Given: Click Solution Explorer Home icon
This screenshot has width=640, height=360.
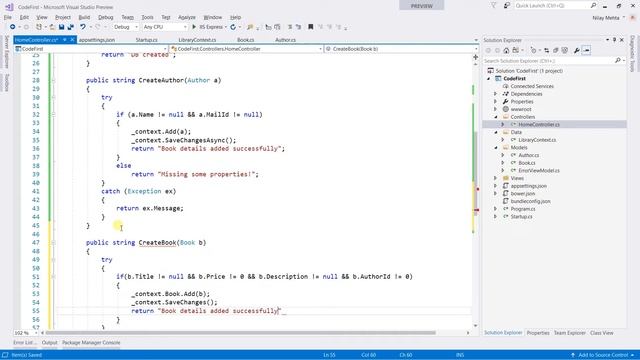Looking at the screenshot, I should click(x=506, y=50).
